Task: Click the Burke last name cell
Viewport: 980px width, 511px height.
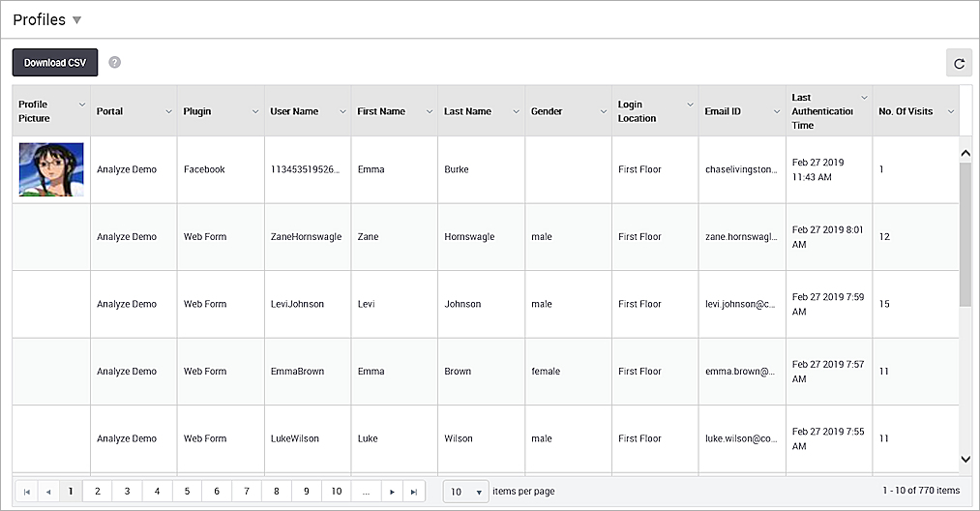Action: point(481,169)
